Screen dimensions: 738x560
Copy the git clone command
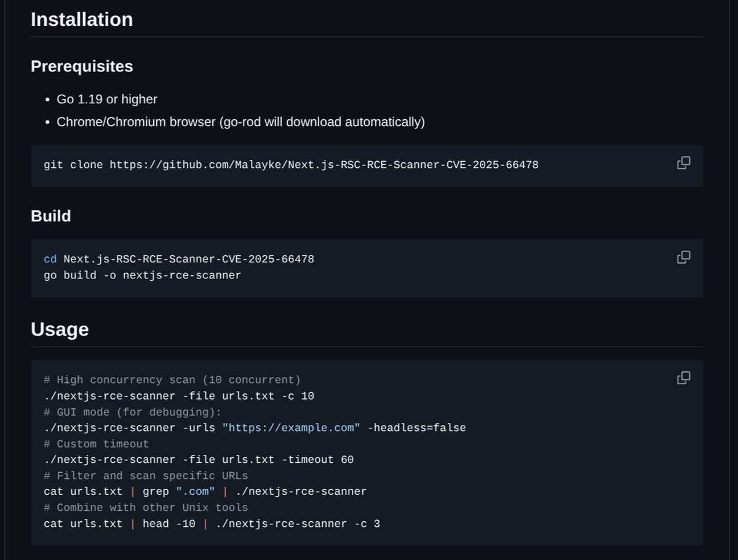(x=683, y=163)
